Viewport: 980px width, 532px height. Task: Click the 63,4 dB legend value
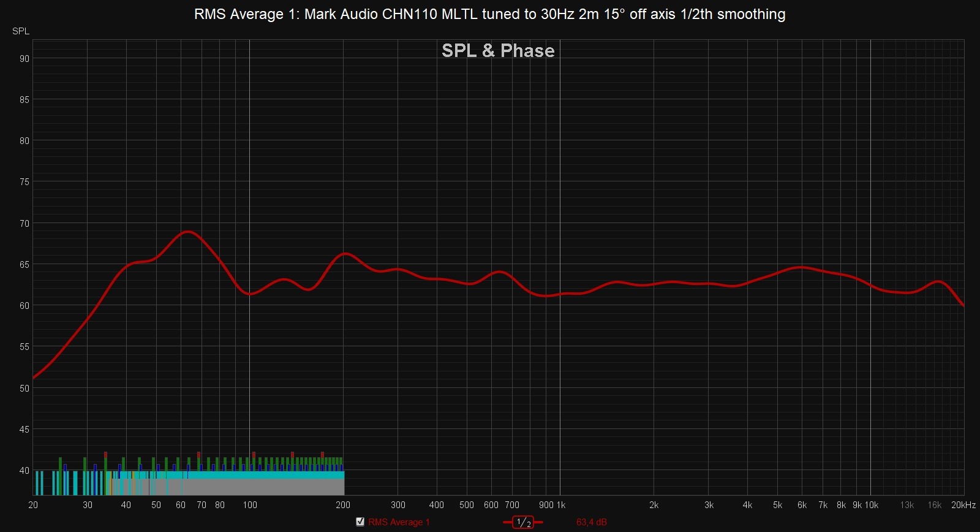coord(591,522)
